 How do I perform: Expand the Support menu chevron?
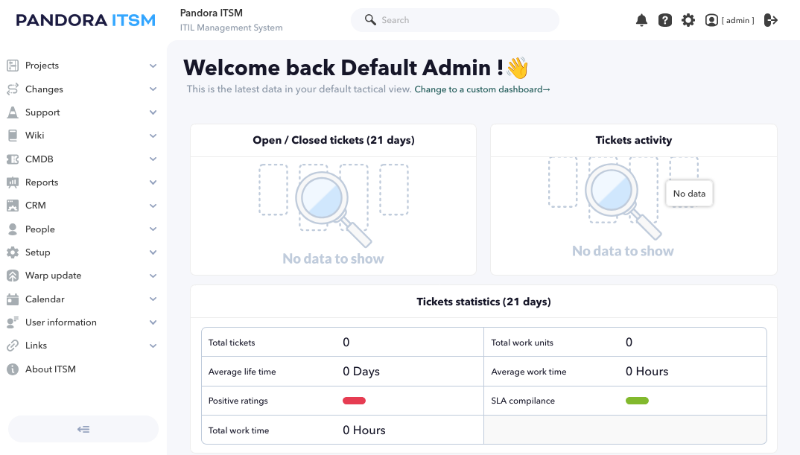(x=153, y=112)
